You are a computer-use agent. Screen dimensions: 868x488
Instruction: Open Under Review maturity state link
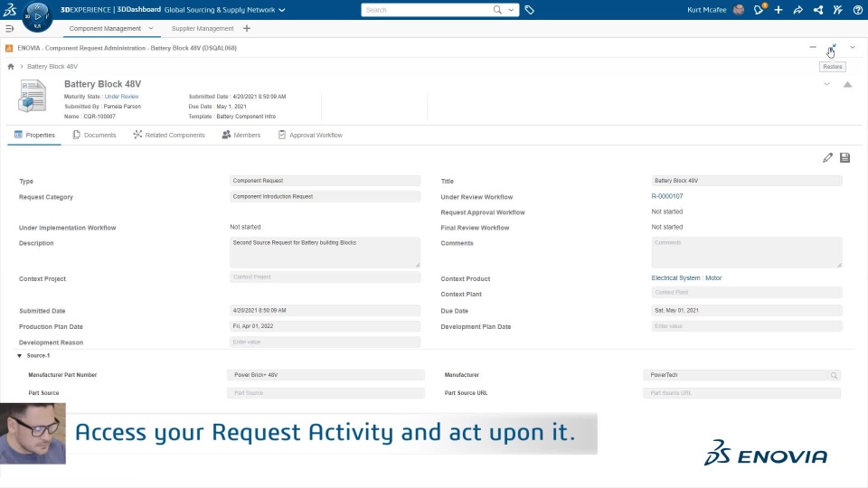(x=121, y=97)
